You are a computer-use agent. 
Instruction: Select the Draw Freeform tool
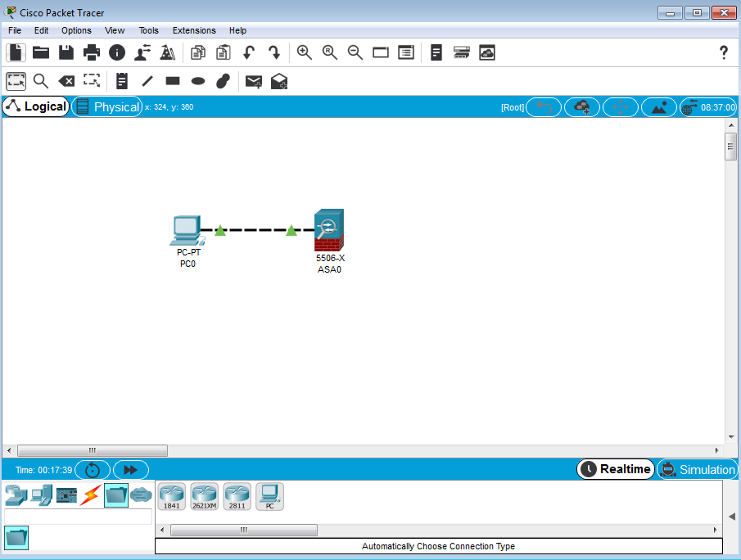pos(223,81)
